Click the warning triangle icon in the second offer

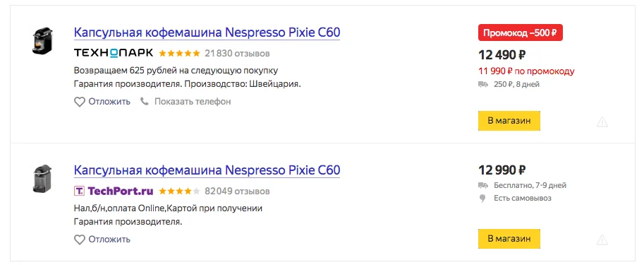click(x=602, y=240)
